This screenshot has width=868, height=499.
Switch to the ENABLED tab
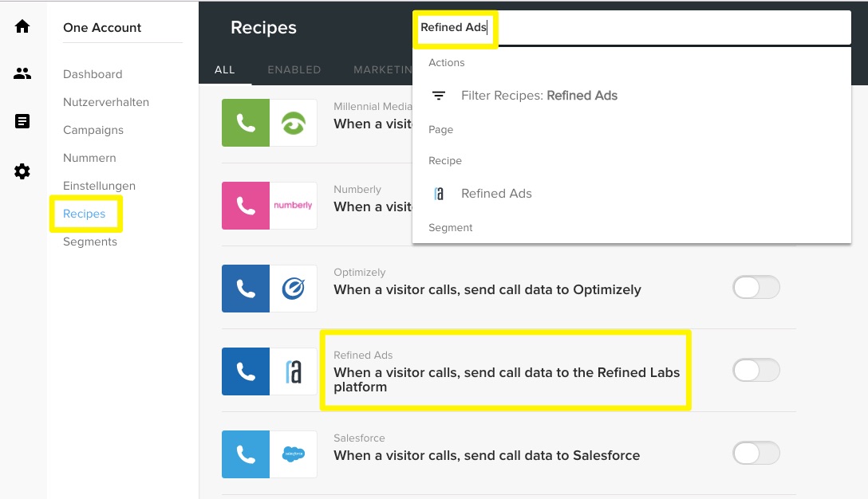coord(294,69)
